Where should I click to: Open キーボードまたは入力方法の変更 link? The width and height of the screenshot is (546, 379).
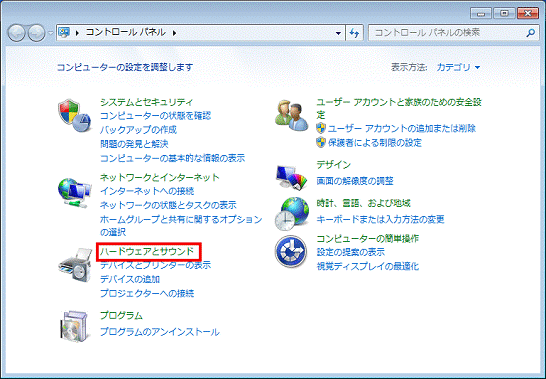click(x=380, y=219)
